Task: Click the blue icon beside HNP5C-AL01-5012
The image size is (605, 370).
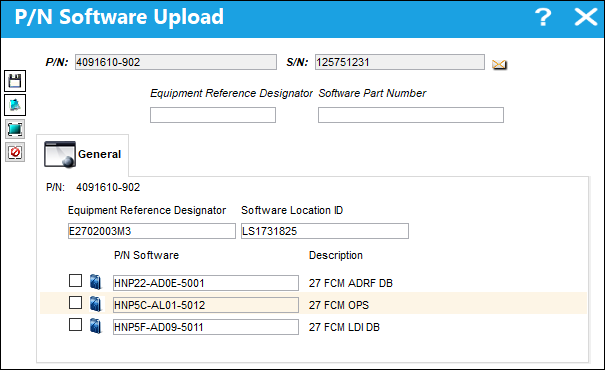Action: pyautogui.click(x=95, y=304)
